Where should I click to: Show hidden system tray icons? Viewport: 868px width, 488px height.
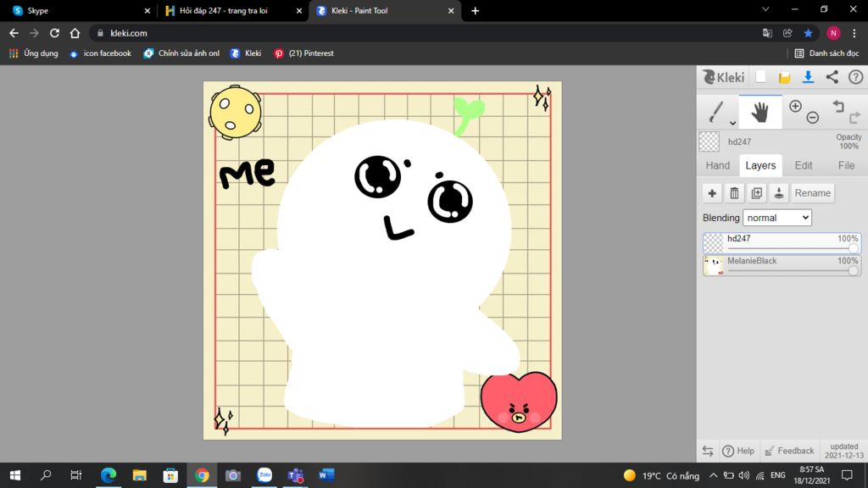point(713,475)
